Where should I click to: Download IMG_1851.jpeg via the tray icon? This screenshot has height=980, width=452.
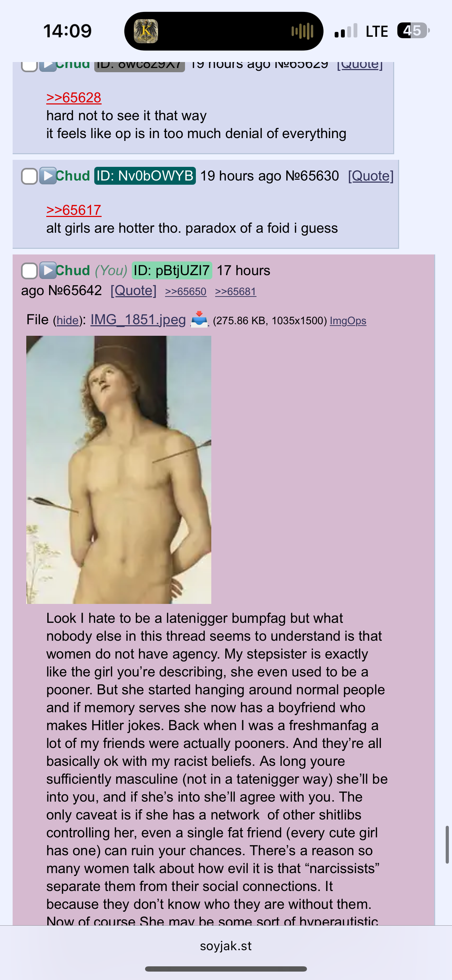point(199,320)
